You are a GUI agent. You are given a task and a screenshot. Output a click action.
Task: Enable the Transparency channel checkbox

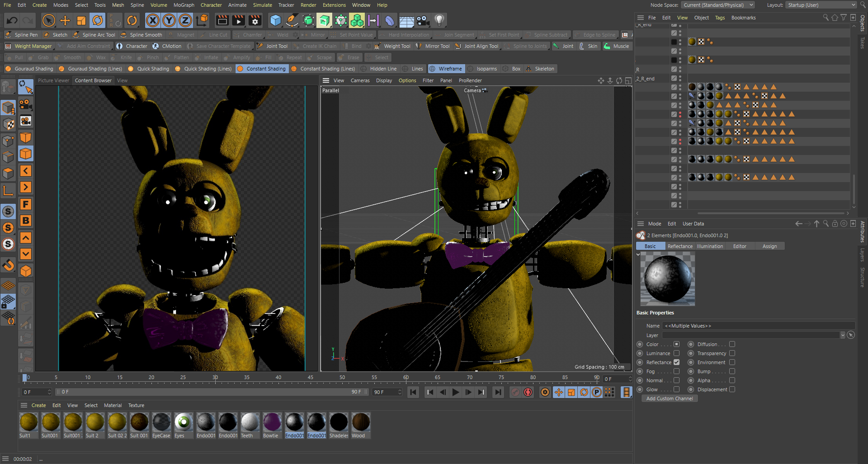point(732,353)
